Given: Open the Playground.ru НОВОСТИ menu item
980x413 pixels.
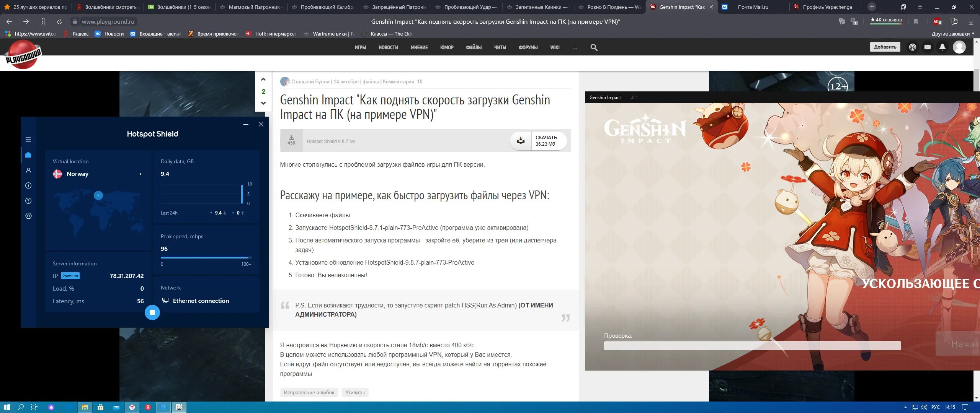Looking at the screenshot, I should [389, 47].
